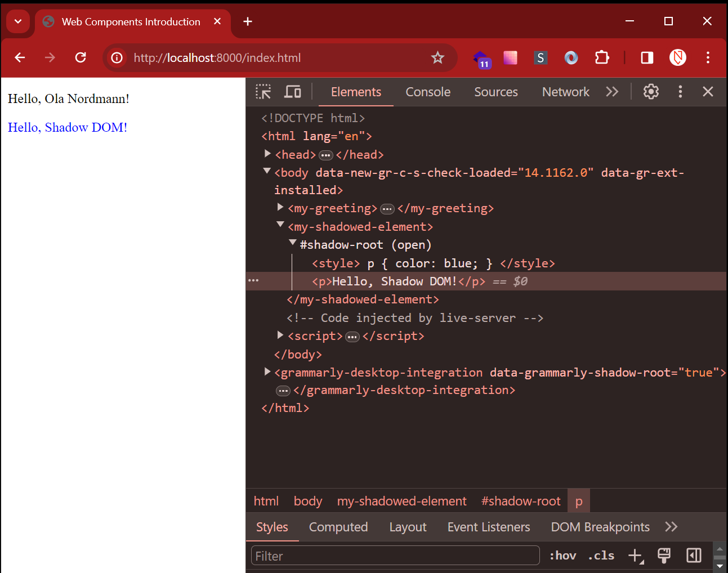The image size is (728, 573).
Task: Click the ellipsis inside the script tag
Action: pyautogui.click(x=352, y=337)
